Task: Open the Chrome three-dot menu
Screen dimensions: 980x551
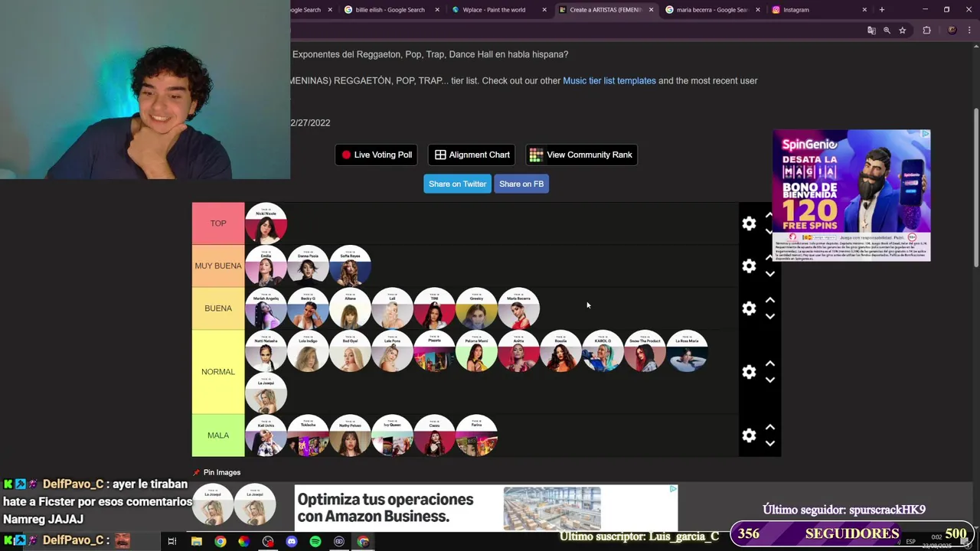Action: point(969,31)
